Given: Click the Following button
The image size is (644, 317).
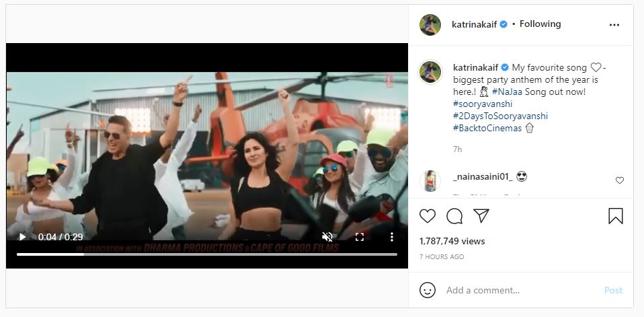Looking at the screenshot, I should point(540,24).
